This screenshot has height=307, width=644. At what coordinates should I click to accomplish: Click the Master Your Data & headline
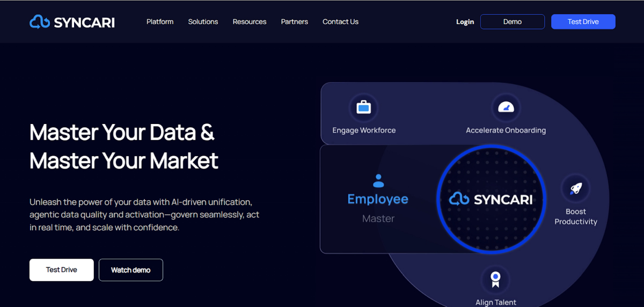[122, 132]
